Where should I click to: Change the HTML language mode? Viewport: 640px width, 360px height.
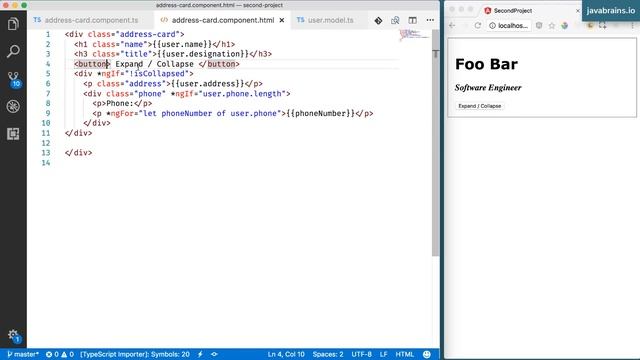[404, 354]
